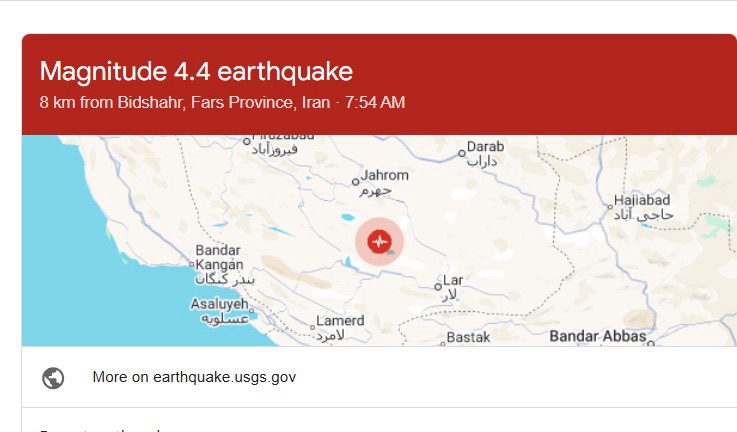Select the Bandar Abbas map label

coord(598,336)
